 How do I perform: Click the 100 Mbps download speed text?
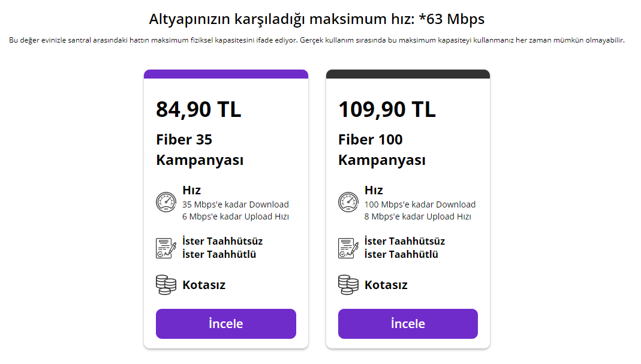pos(420,204)
